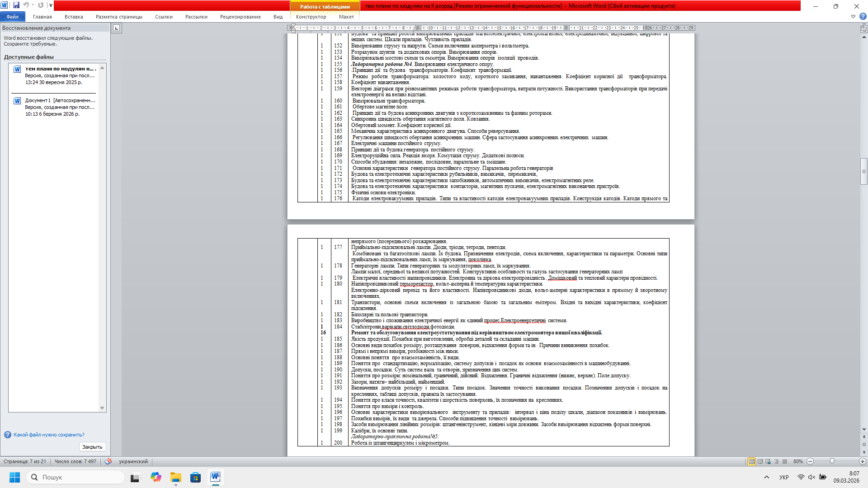Screen dimensions: 868x488
Task: Click the spell-check proofing icon in status bar
Action: (108, 461)
